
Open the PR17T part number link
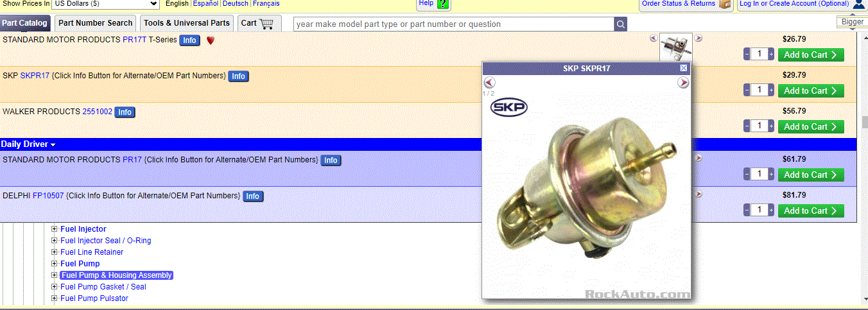(134, 40)
